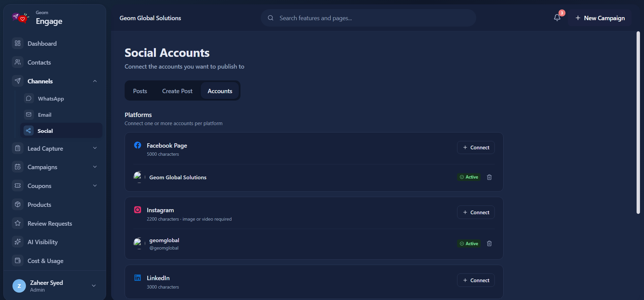Expand the Lead Capture submenu
This screenshot has height=300, width=644.
[95, 148]
